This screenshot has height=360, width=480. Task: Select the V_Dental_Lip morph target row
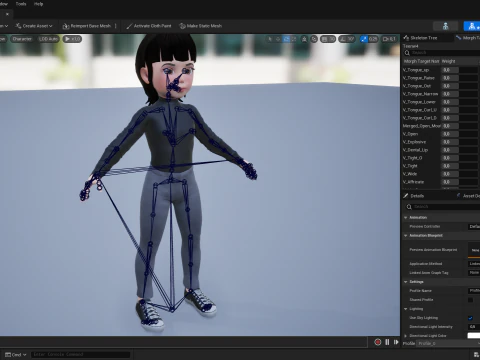(x=441, y=150)
